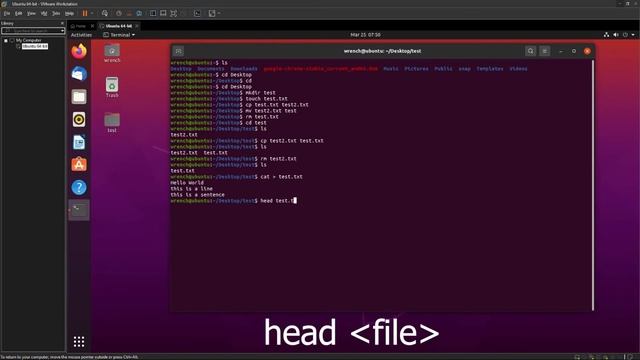Launch Thunderbird Mail from the dock

coord(79,74)
